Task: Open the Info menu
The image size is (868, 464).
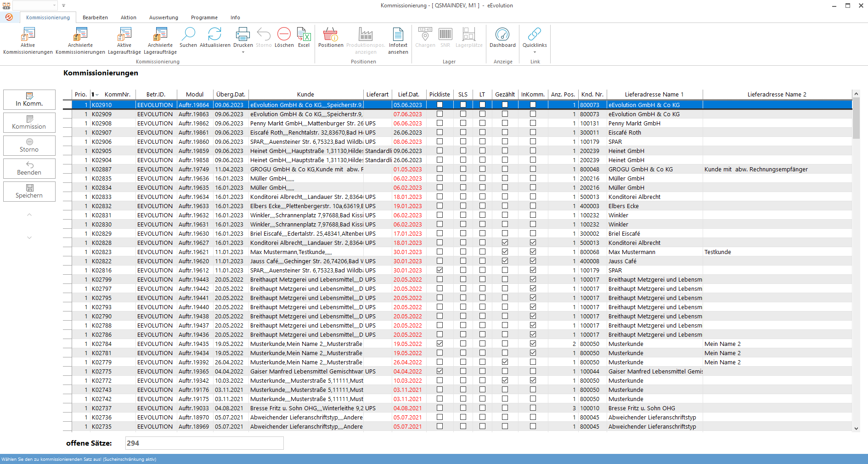Action: (x=235, y=17)
